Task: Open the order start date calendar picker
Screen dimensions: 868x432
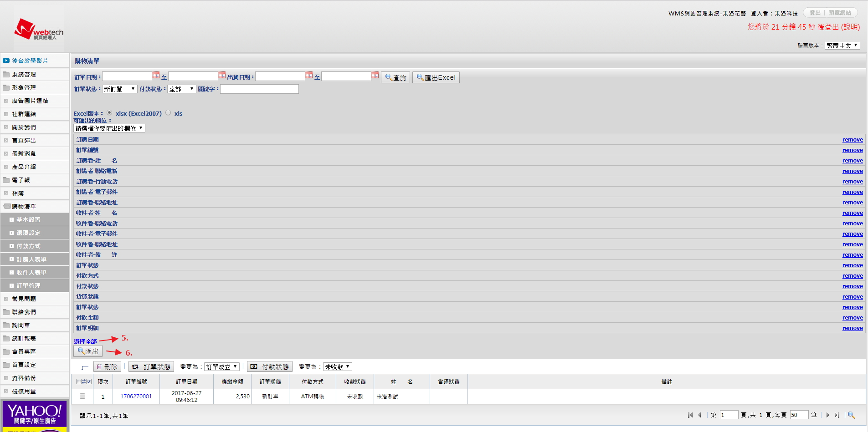Action: click(x=156, y=76)
